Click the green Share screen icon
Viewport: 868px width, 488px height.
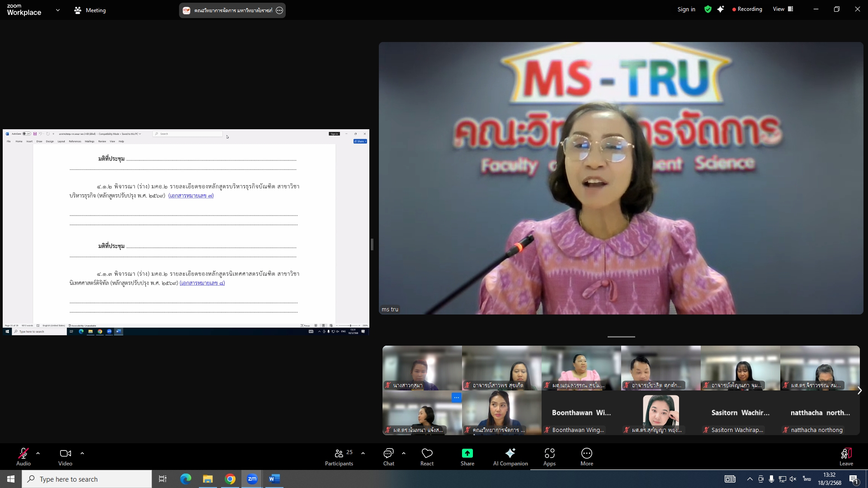tap(467, 453)
